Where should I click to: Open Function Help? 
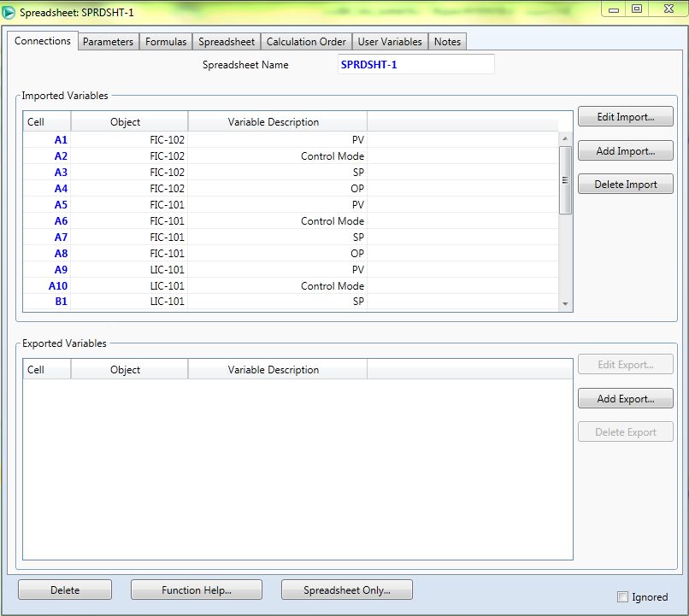tap(197, 590)
